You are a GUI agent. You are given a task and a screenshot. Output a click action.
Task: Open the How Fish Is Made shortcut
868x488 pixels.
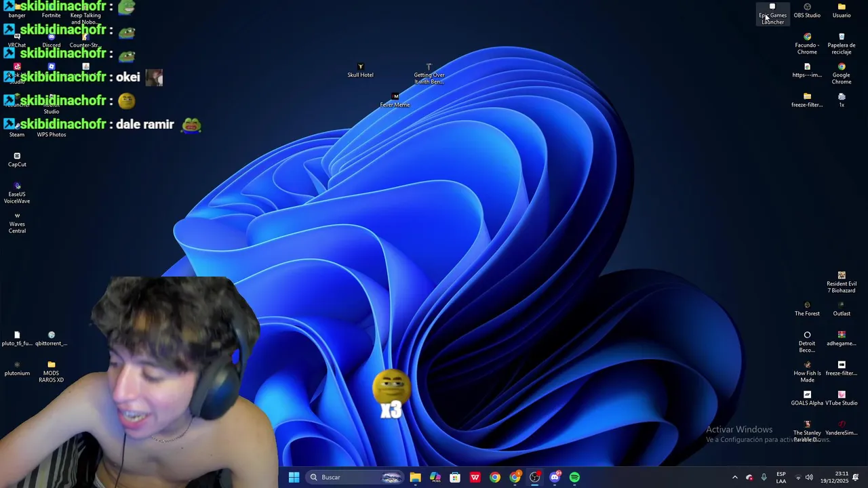pos(807,372)
